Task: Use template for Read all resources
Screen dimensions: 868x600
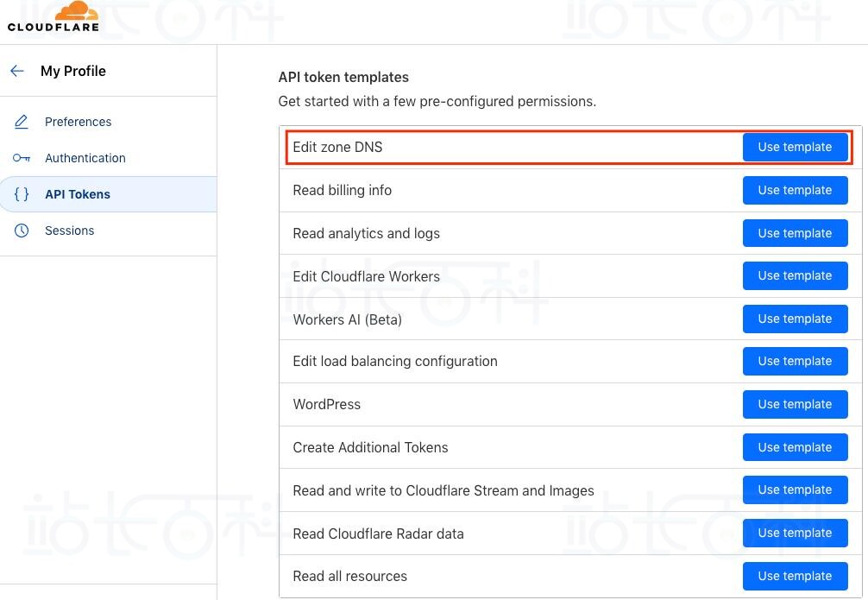Action: [795, 576]
